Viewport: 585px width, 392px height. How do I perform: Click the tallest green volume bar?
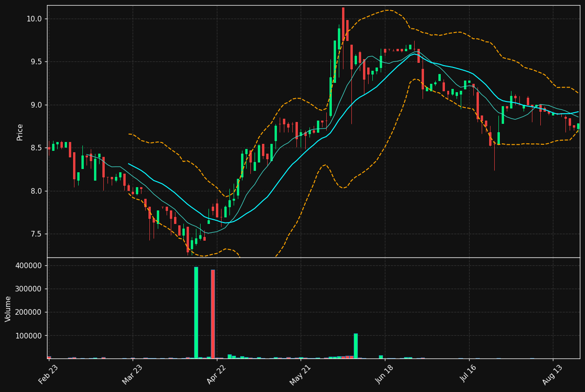tap(196, 313)
